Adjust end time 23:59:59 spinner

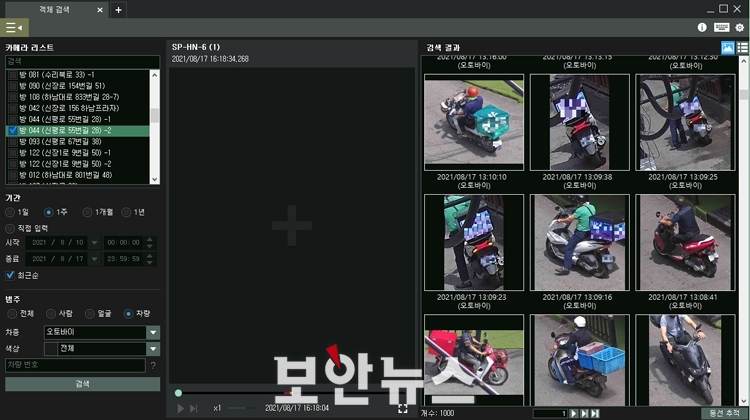click(x=150, y=259)
